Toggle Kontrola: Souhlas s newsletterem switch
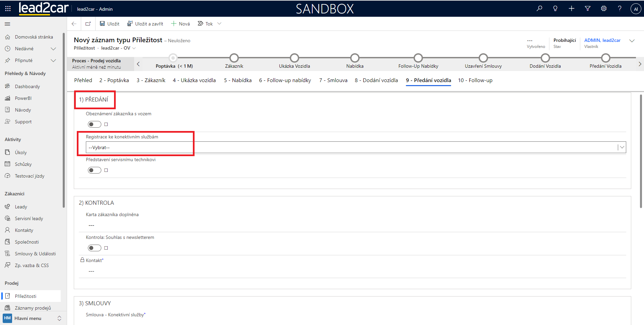This screenshot has width=644, height=325. coord(94,248)
